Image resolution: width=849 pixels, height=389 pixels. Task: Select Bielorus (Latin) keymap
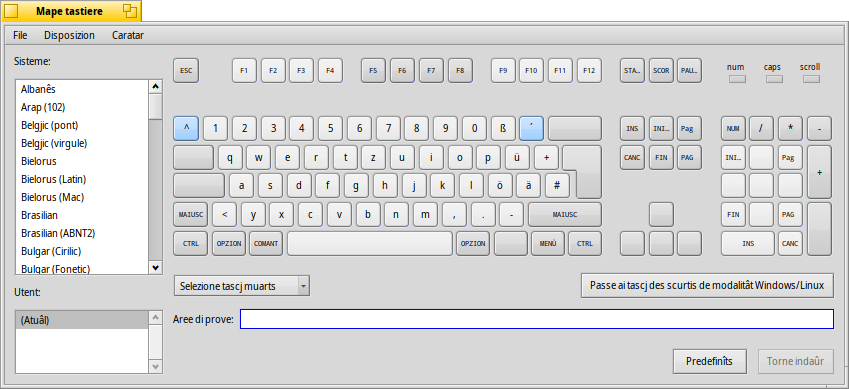[82, 179]
